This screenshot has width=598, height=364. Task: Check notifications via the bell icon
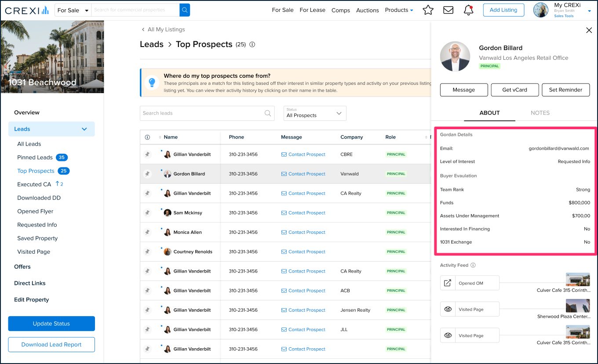[468, 10]
